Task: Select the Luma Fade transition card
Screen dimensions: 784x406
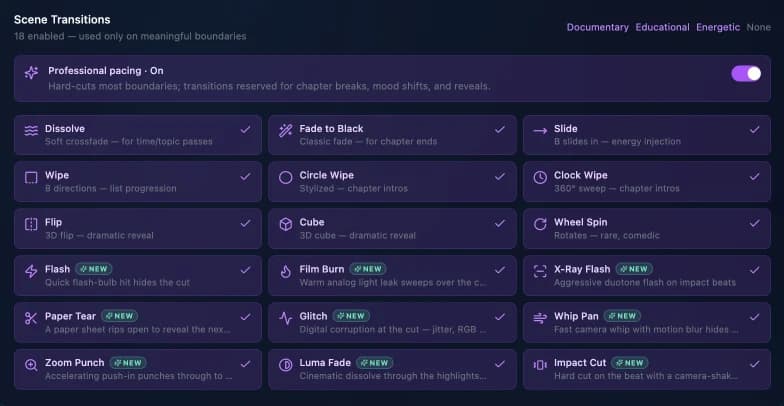Action: (x=392, y=370)
